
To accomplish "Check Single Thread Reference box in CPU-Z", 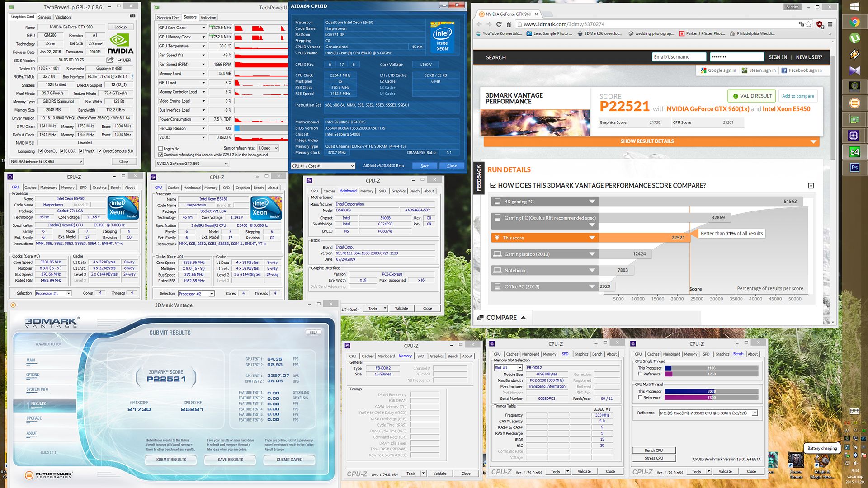I will coord(640,374).
